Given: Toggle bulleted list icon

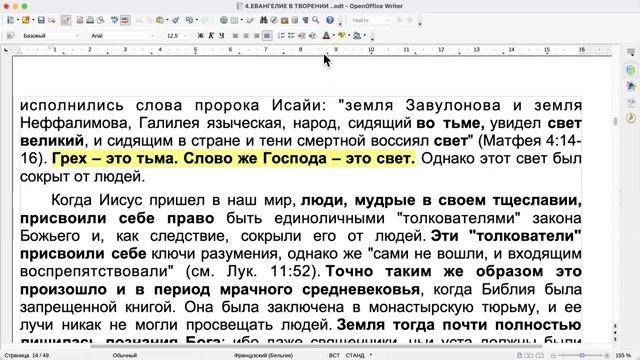Looking at the screenshot, I should point(291,36).
